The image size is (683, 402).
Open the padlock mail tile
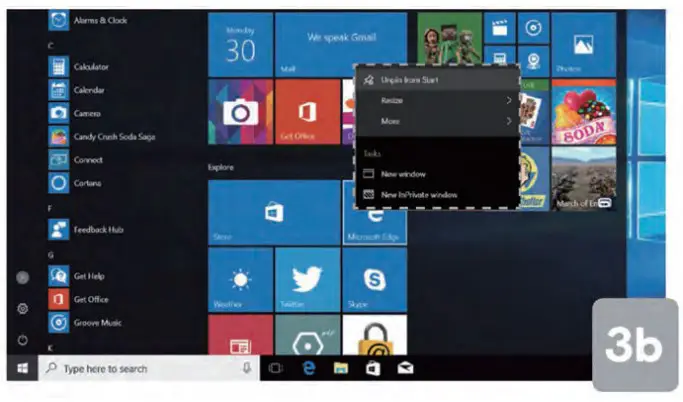375,334
